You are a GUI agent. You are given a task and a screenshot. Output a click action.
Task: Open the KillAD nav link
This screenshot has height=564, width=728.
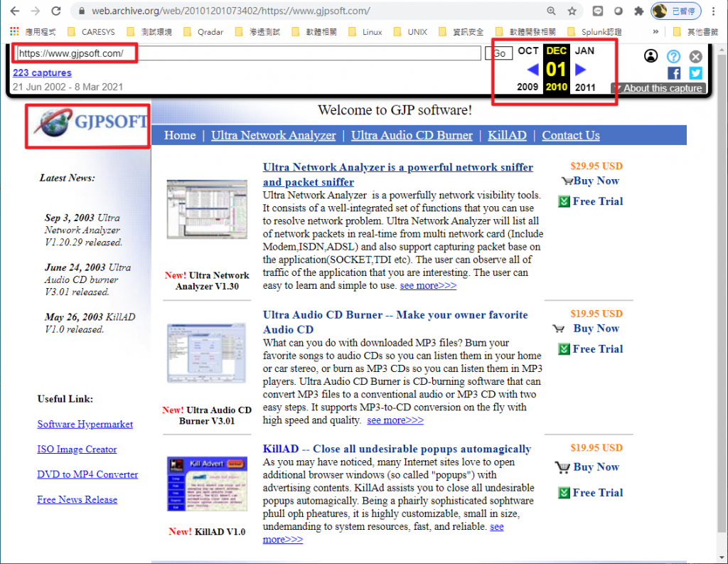coord(507,135)
